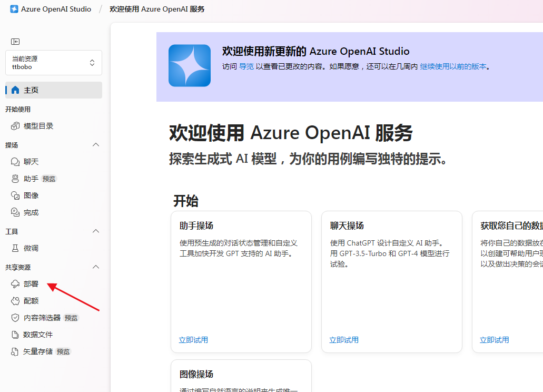Click 立即试用 on the 助手操场 card
This screenshot has height=392, width=543.
click(193, 340)
